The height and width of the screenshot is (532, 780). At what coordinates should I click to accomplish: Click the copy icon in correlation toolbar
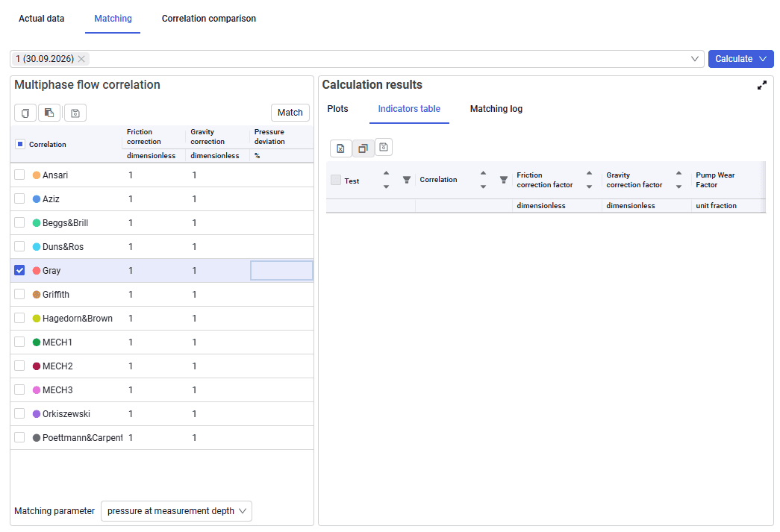[x=25, y=113]
